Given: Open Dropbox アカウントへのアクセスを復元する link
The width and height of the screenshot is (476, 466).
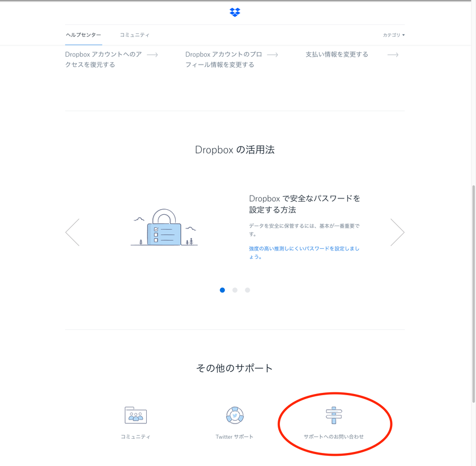Looking at the screenshot, I should click(103, 60).
